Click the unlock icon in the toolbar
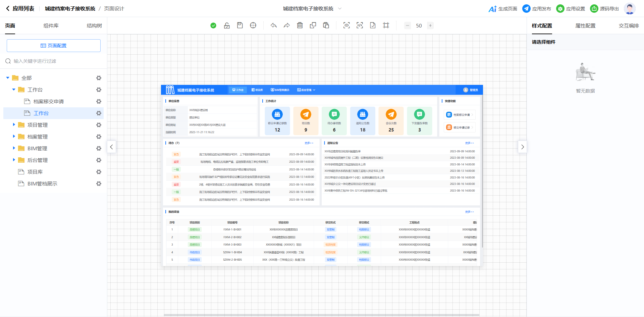The width and height of the screenshot is (644, 317). 227,25
